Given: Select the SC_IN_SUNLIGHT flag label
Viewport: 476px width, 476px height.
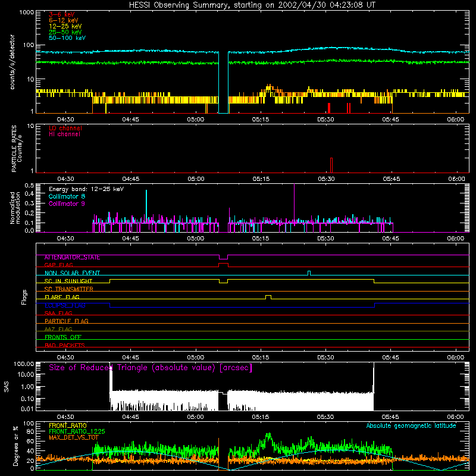Looking at the screenshot, I should (x=68, y=281).
